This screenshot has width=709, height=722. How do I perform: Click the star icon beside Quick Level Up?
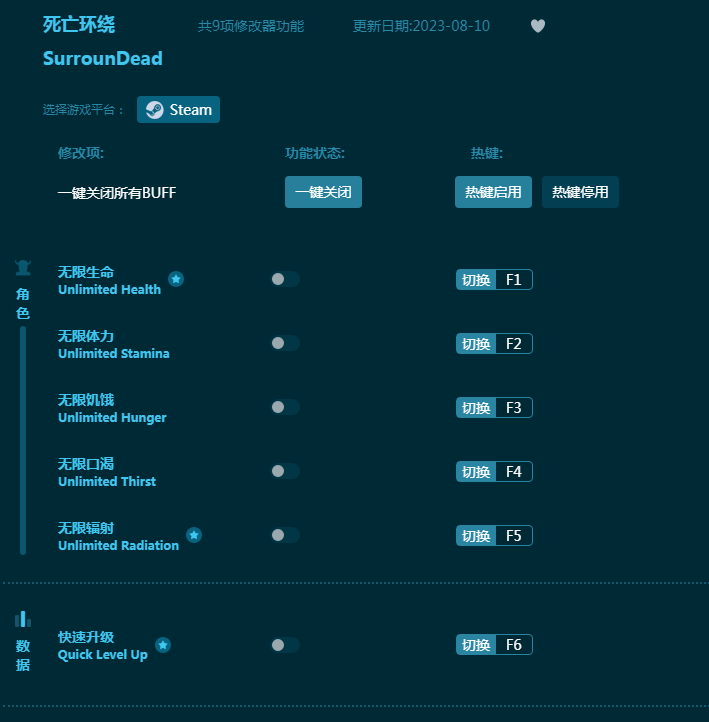(163, 645)
